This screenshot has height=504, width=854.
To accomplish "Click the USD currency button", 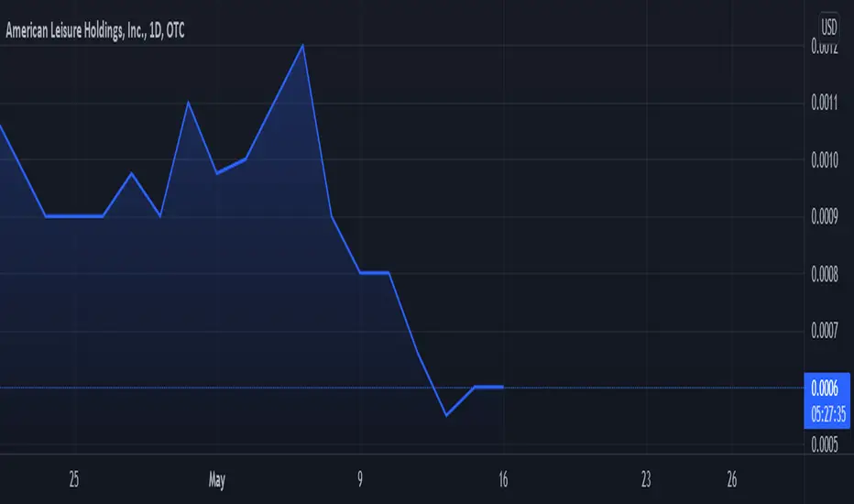I will [x=828, y=27].
